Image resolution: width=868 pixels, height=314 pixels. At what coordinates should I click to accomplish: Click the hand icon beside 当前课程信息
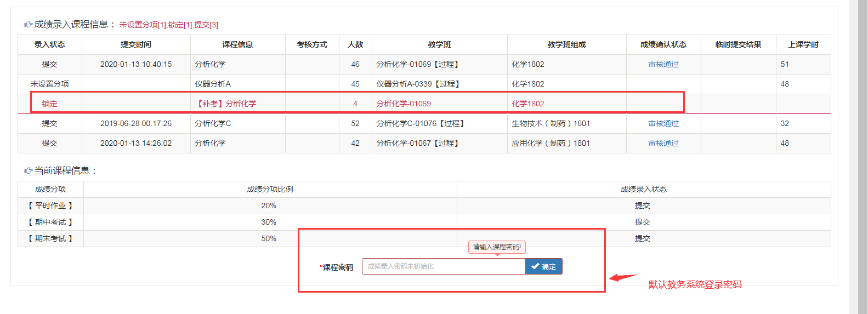coord(28,171)
